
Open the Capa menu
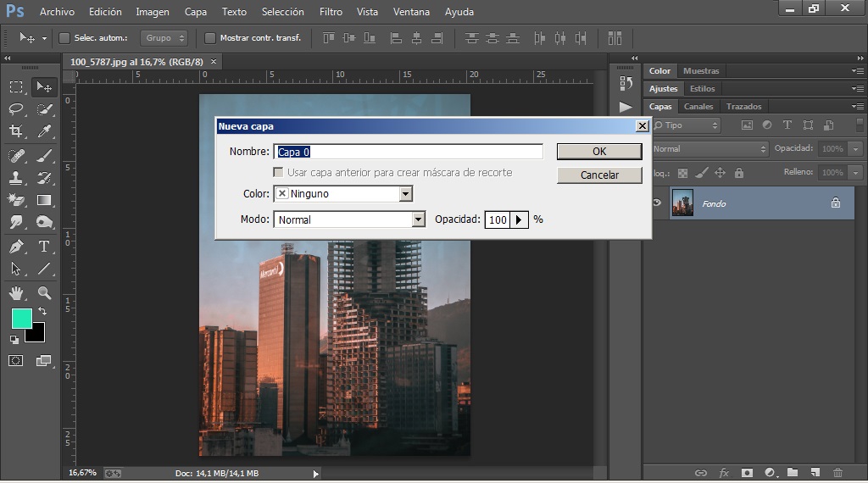pyautogui.click(x=196, y=12)
